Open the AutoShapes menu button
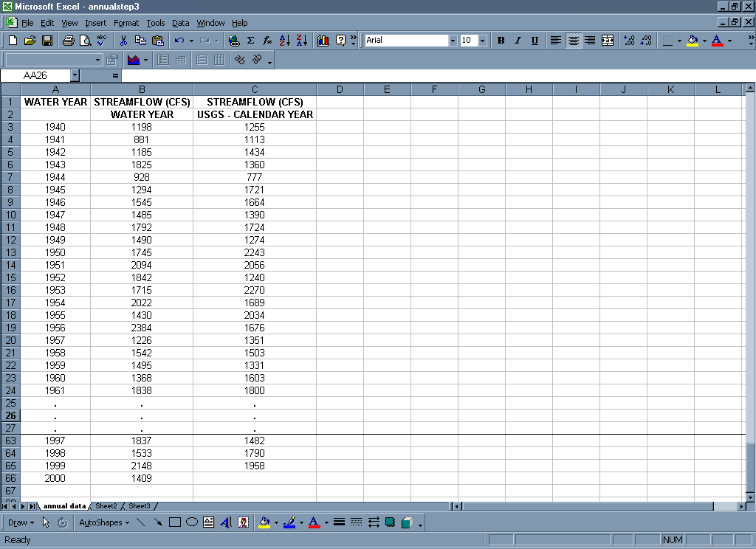Viewport: 756px width, 549px height. (x=103, y=522)
